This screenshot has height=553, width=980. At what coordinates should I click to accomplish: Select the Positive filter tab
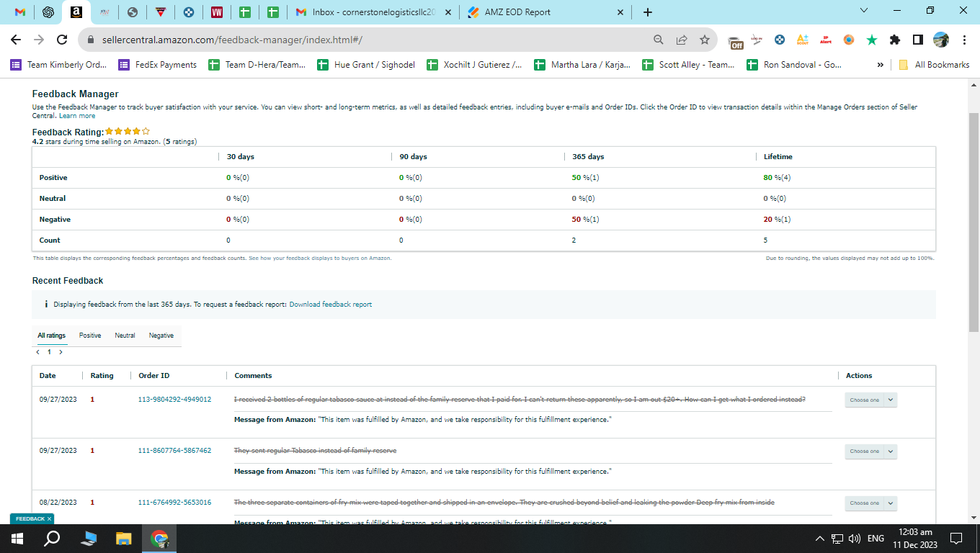90,336
